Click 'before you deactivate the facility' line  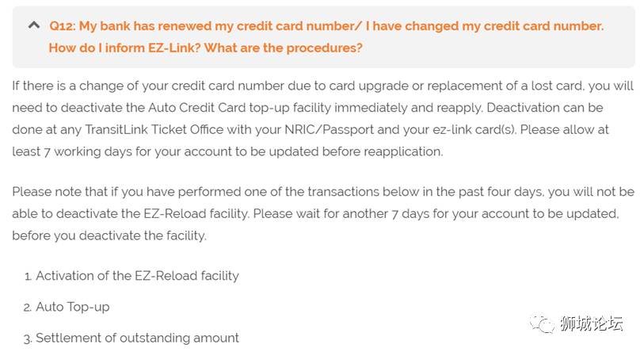tap(109, 235)
